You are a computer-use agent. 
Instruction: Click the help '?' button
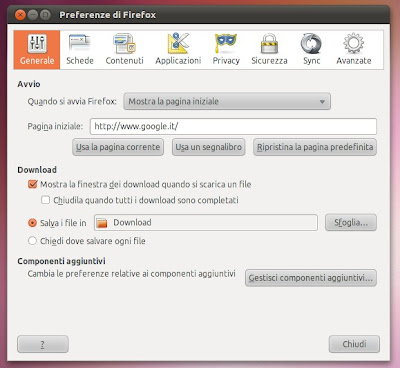click(x=43, y=344)
